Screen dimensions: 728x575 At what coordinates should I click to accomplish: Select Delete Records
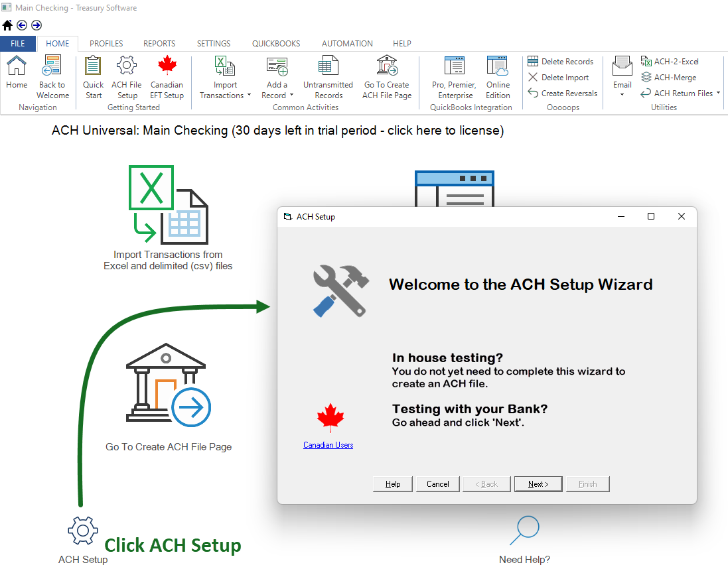tap(561, 61)
